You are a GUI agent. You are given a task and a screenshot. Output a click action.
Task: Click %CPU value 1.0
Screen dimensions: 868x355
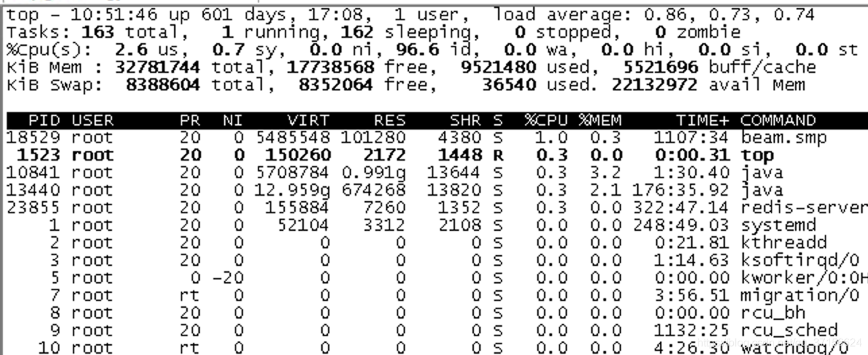coord(553,138)
